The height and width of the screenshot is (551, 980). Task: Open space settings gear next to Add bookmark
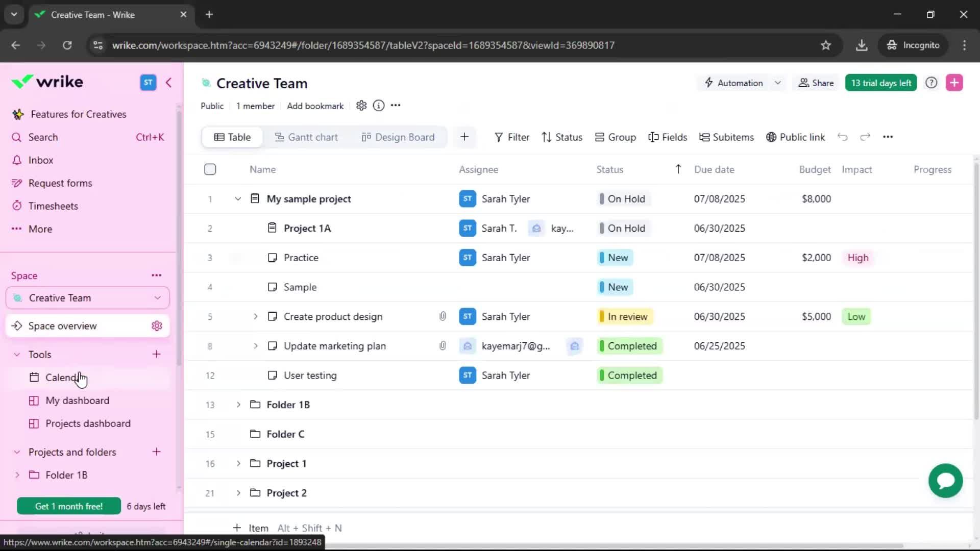361,106
